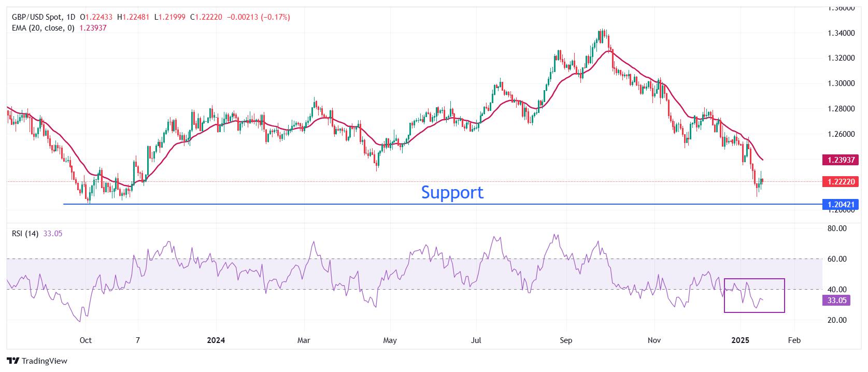Open the GBP/USD Spot symbol title

[38, 17]
